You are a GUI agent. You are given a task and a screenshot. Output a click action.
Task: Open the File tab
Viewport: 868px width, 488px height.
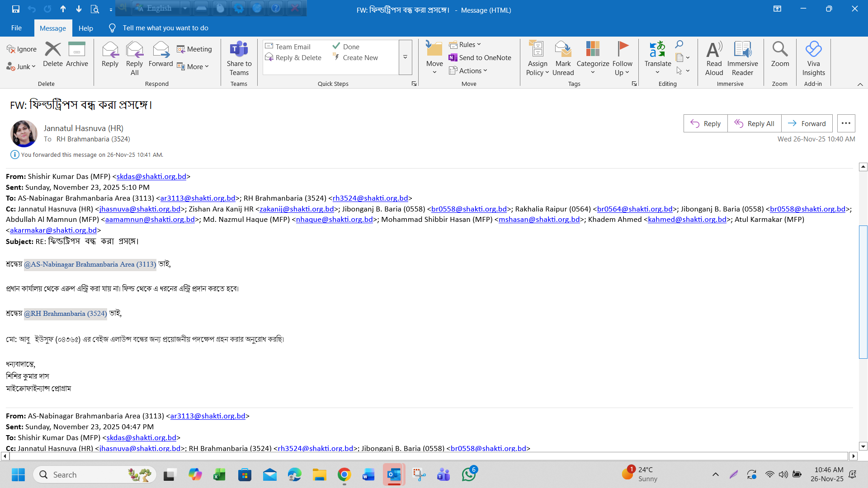pos(16,28)
